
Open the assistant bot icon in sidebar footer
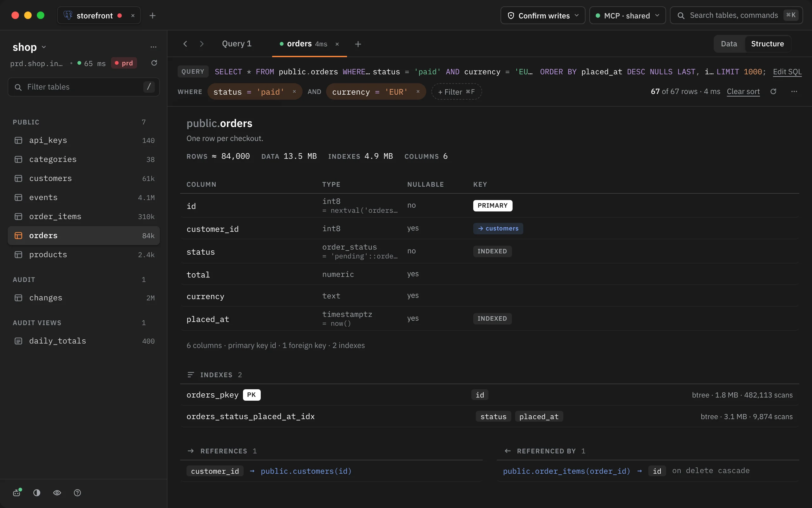17,492
